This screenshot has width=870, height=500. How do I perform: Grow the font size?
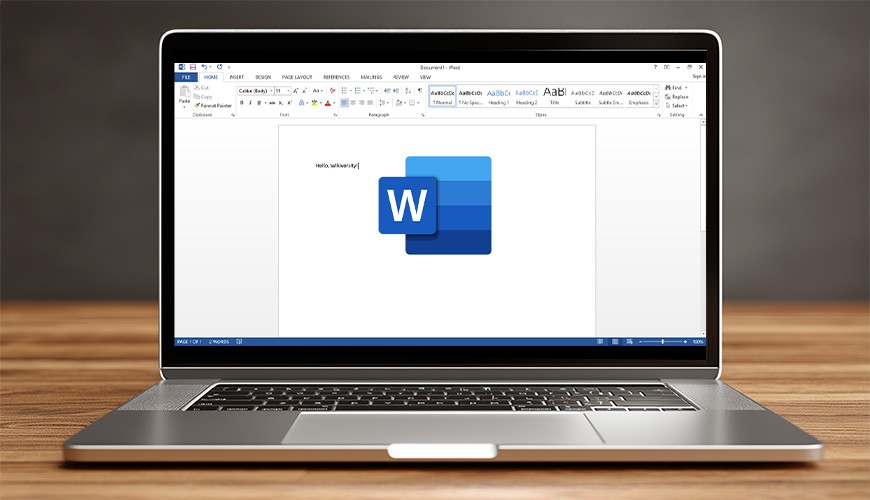pyautogui.click(x=296, y=90)
